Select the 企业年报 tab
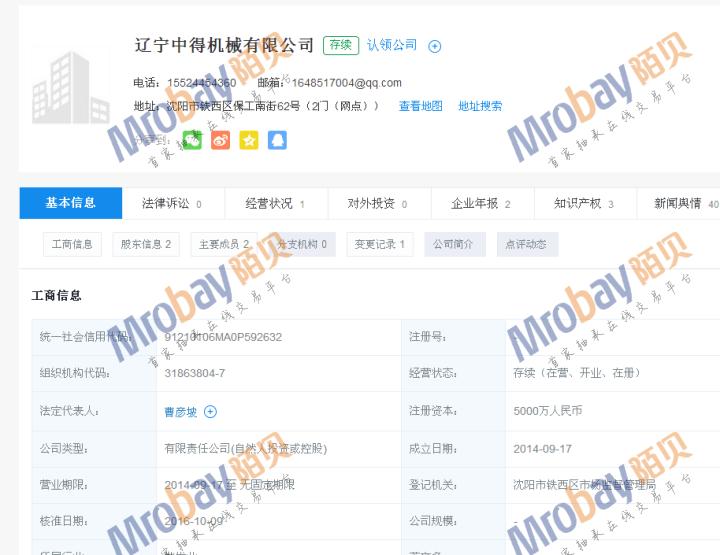Screen dimensions: 720x555 coord(480,203)
